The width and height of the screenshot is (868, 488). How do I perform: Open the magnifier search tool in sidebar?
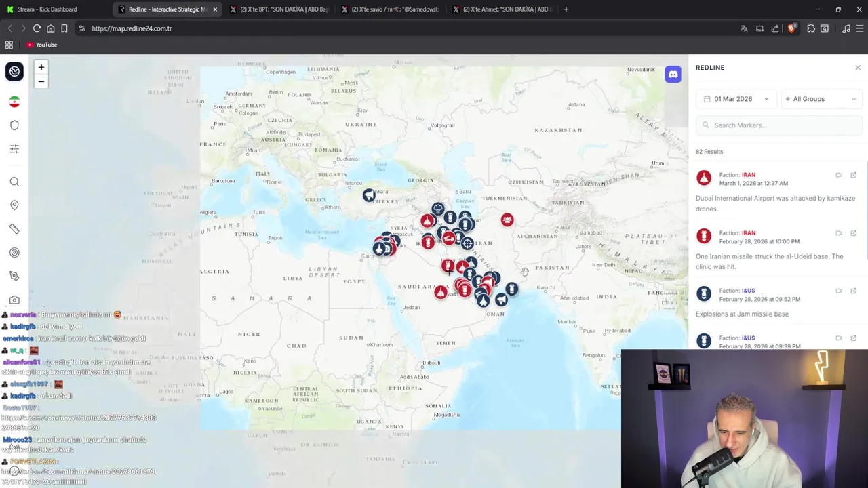(14, 182)
